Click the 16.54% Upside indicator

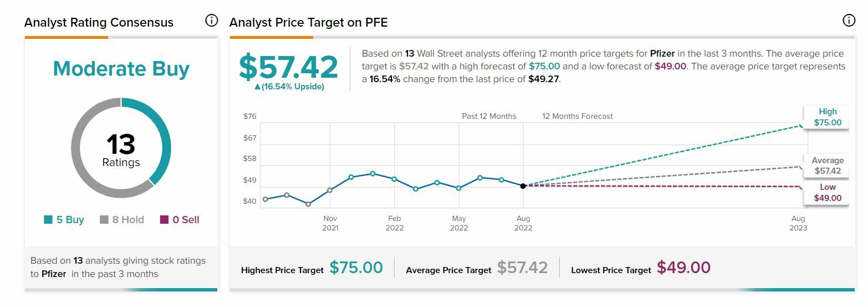289,87
